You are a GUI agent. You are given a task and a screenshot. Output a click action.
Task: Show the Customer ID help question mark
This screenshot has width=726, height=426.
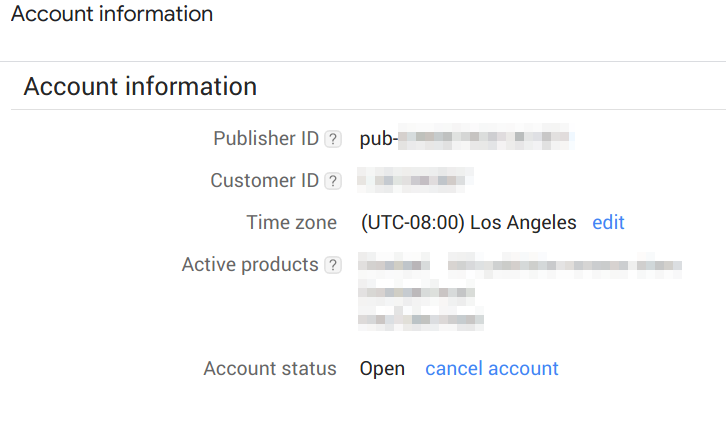click(x=333, y=181)
